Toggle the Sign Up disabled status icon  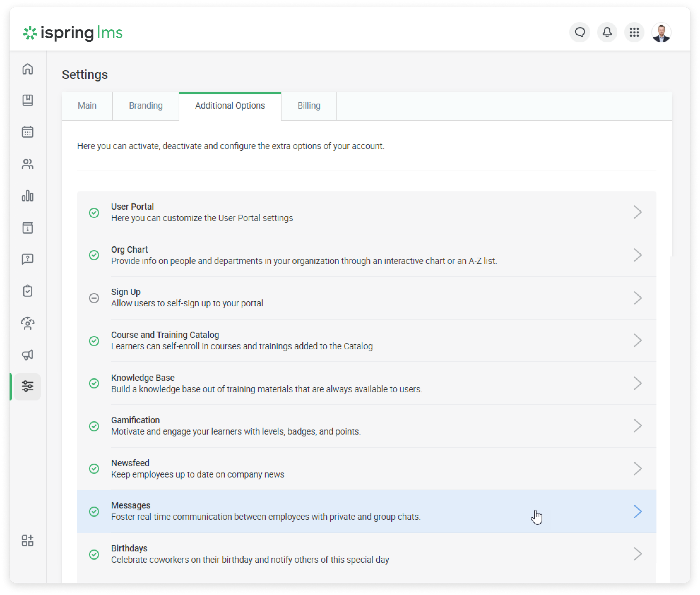click(x=94, y=298)
